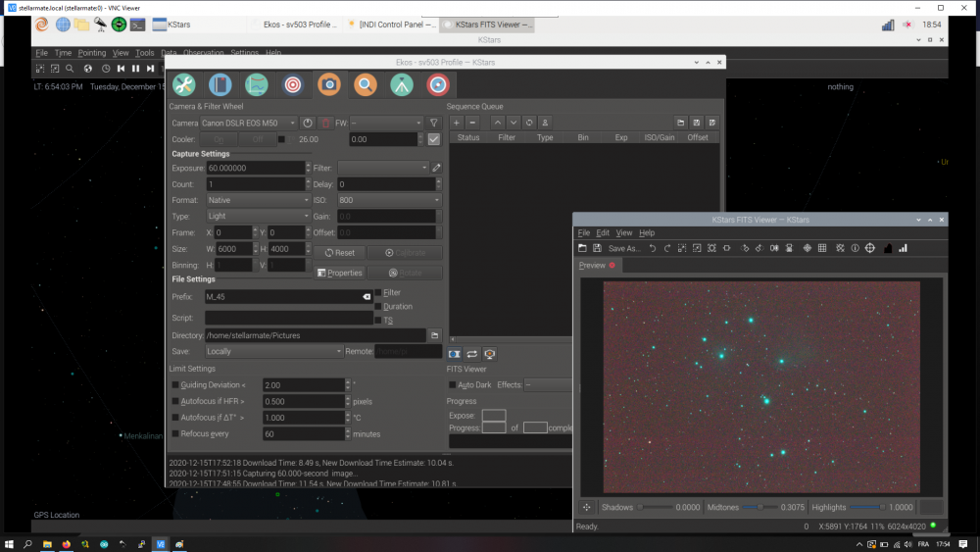Open the Format Native dropdown

point(258,200)
